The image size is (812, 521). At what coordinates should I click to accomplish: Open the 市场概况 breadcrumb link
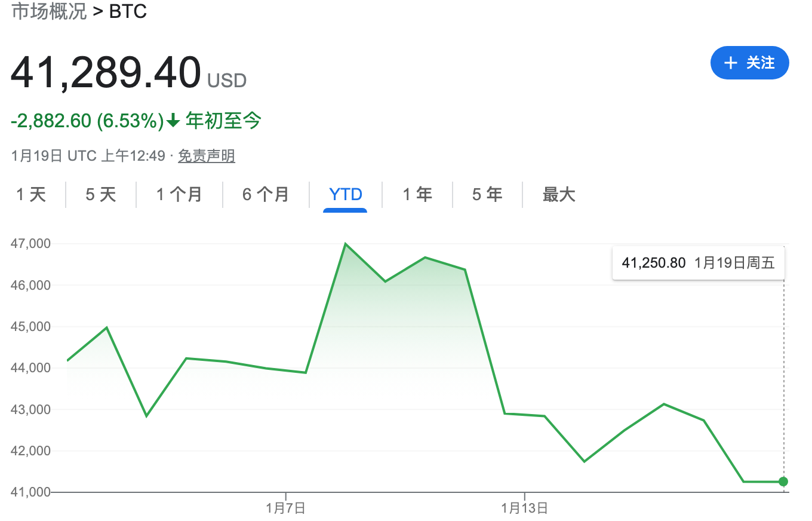[49, 11]
